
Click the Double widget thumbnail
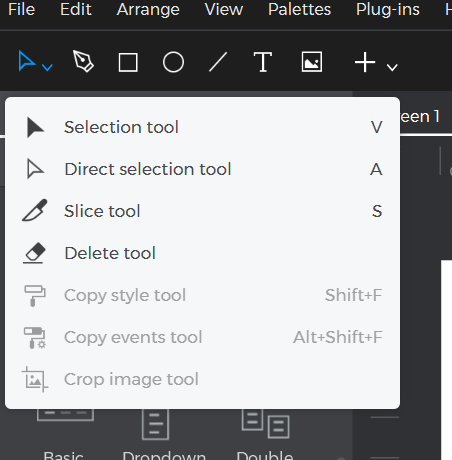tap(265, 423)
